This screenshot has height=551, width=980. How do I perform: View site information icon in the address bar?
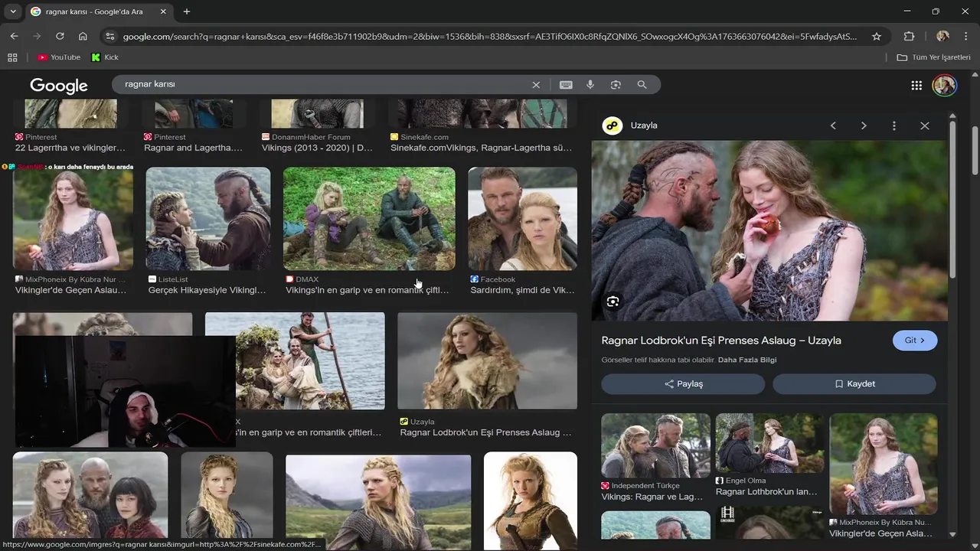[x=110, y=36]
